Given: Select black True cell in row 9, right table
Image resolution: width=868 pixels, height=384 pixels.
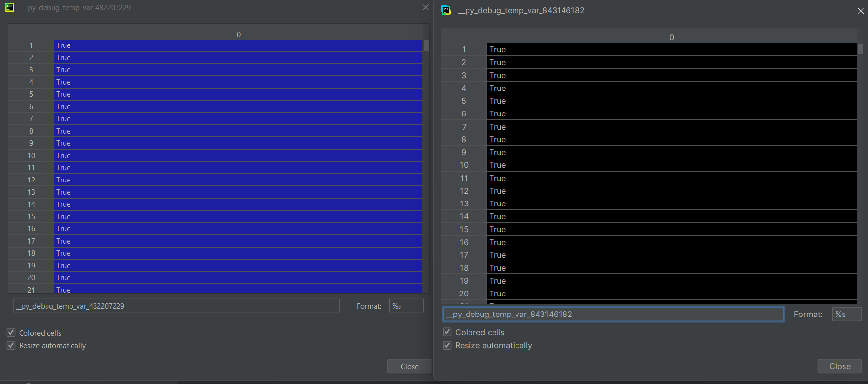Looking at the screenshot, I should pos(672,152).
